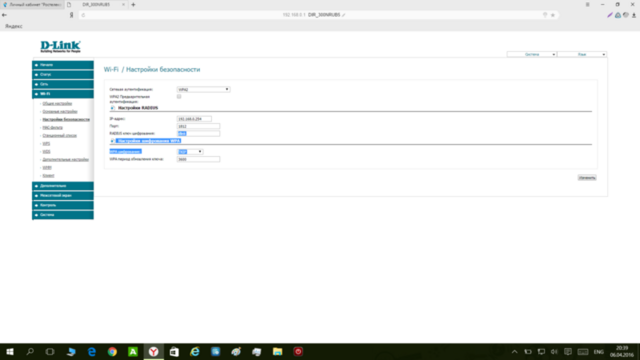Click the RADIUS IP address input field
Viewport: 640px width, 360px height.
tap(194, 119)
